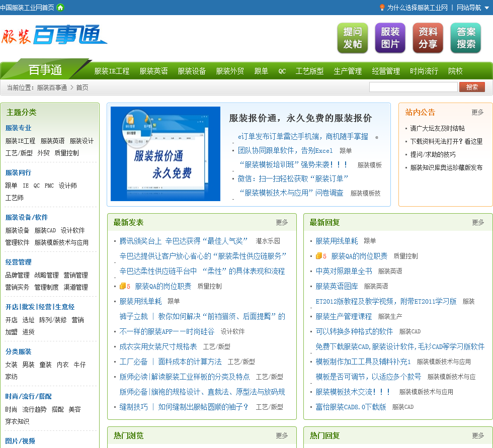This screenshot has height=448, width=493.
Task: Click 牛仔 under 分类服装
Action: click(79, 365)
